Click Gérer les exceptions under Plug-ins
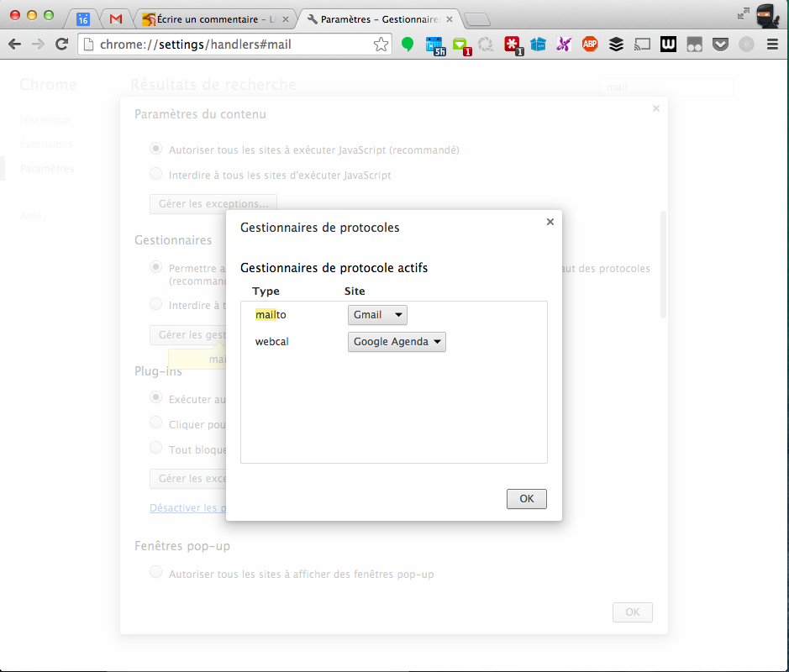 pos(188,478)
